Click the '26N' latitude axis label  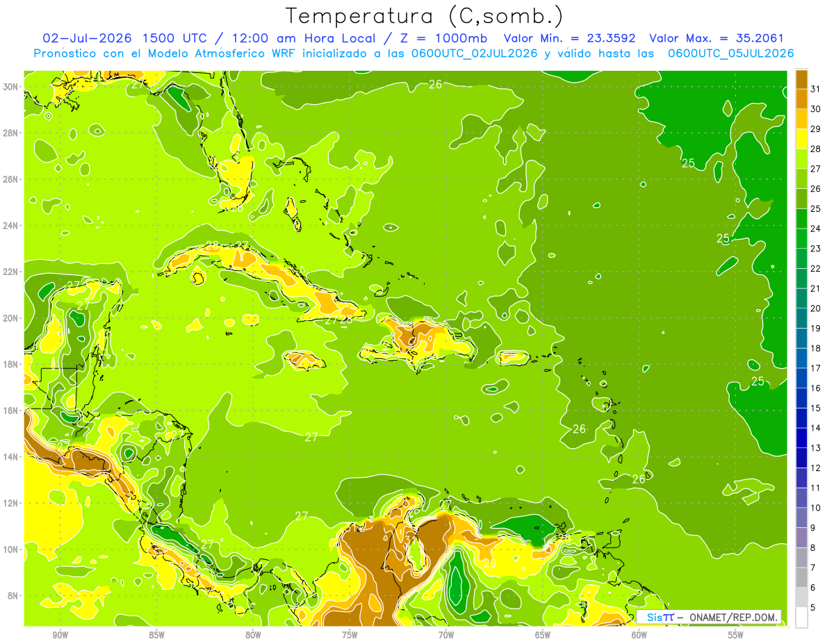coord(10,179)
